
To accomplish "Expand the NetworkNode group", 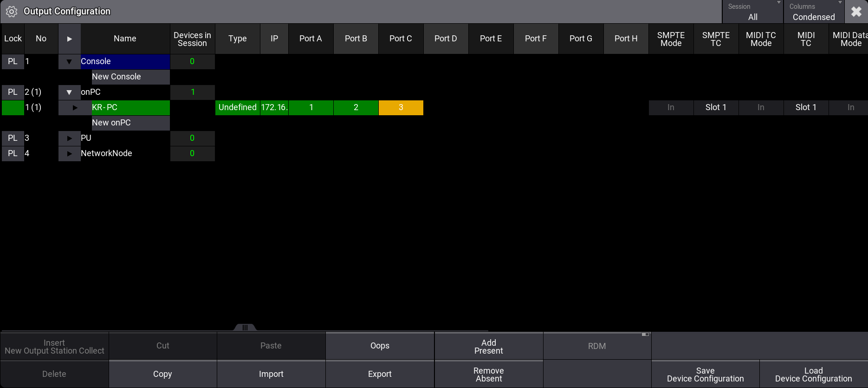I will coord(69,154).
